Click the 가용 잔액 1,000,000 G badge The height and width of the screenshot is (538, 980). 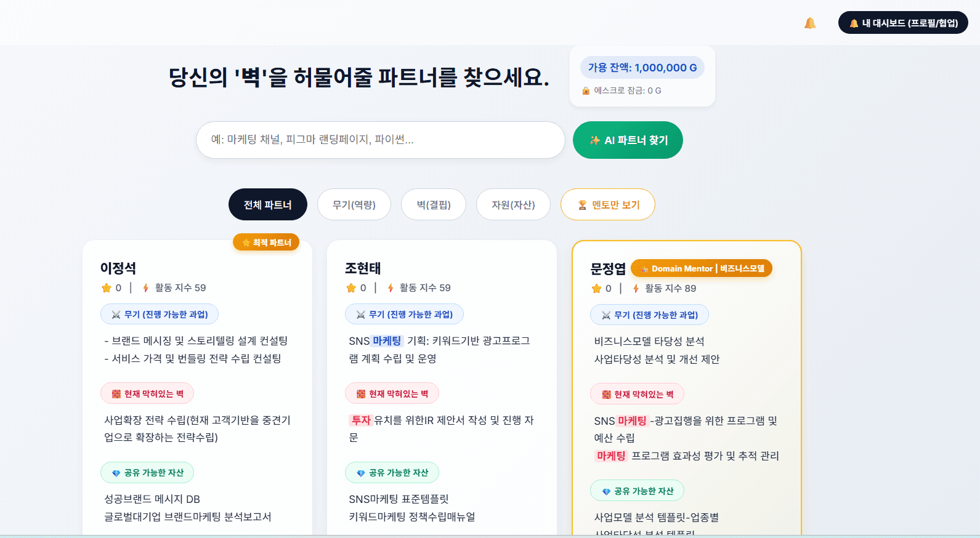642,68
